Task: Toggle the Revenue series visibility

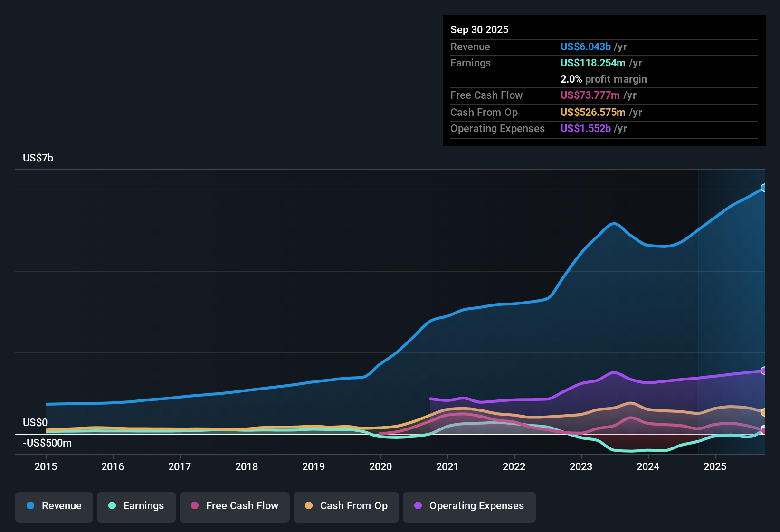Action: coord(54,506)
